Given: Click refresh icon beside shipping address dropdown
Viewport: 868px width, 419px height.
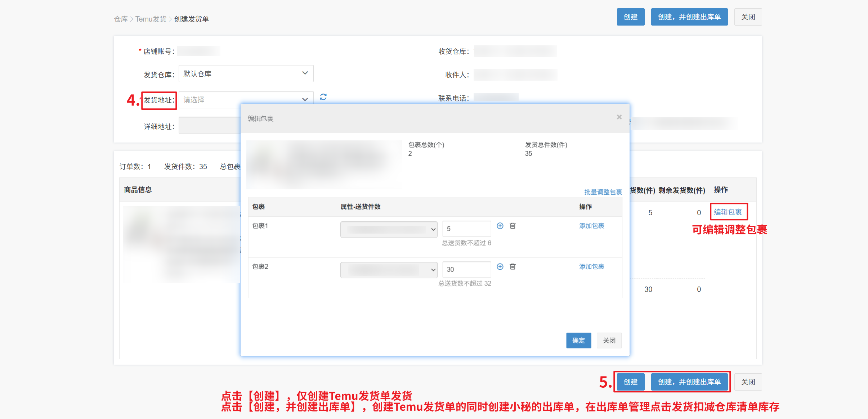Looking at the screenshot, I should 323,97.
